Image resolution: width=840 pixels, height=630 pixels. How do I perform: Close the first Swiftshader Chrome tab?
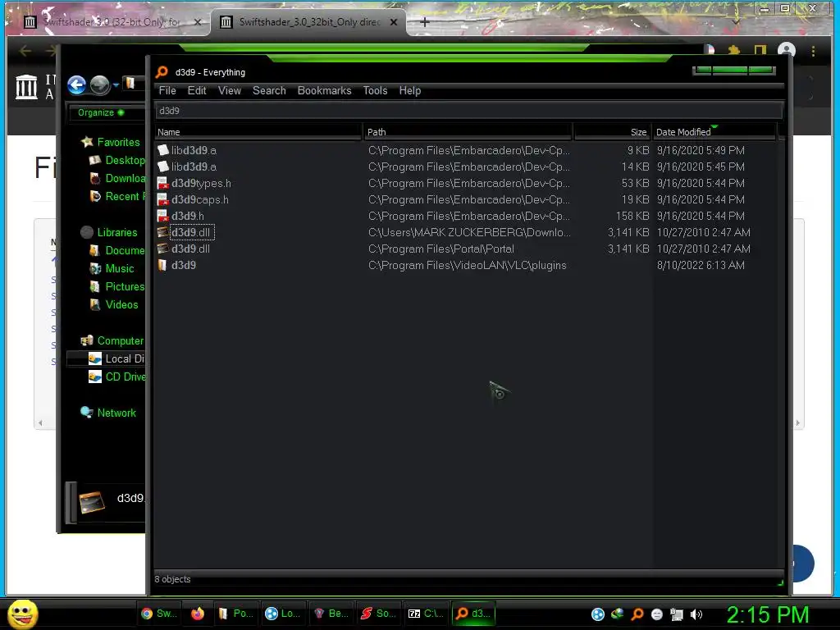[x=198, y=22]
